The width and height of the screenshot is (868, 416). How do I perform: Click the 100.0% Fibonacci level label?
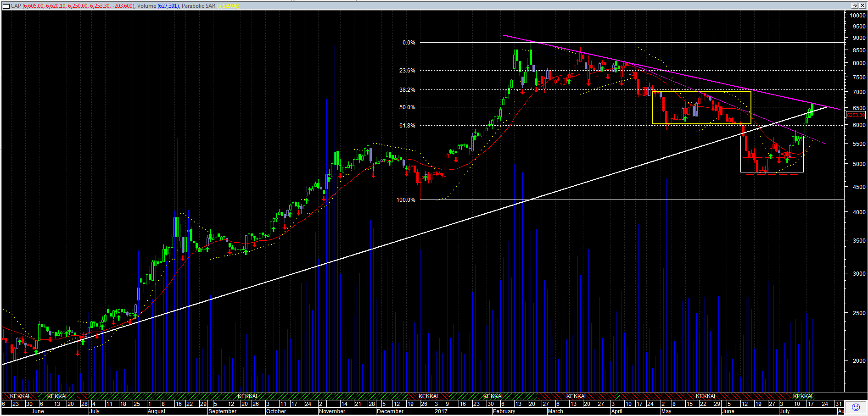pos(406,200)
